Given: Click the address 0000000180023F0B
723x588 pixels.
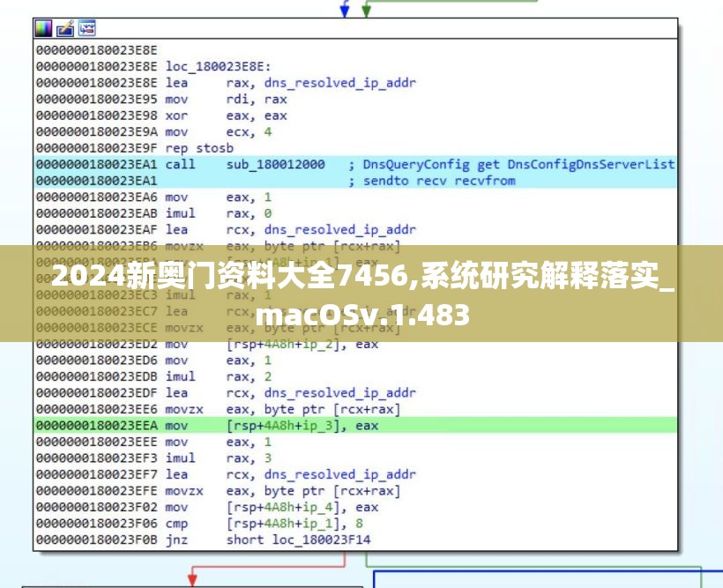Looking at the screenshot, I should point(97,540).
